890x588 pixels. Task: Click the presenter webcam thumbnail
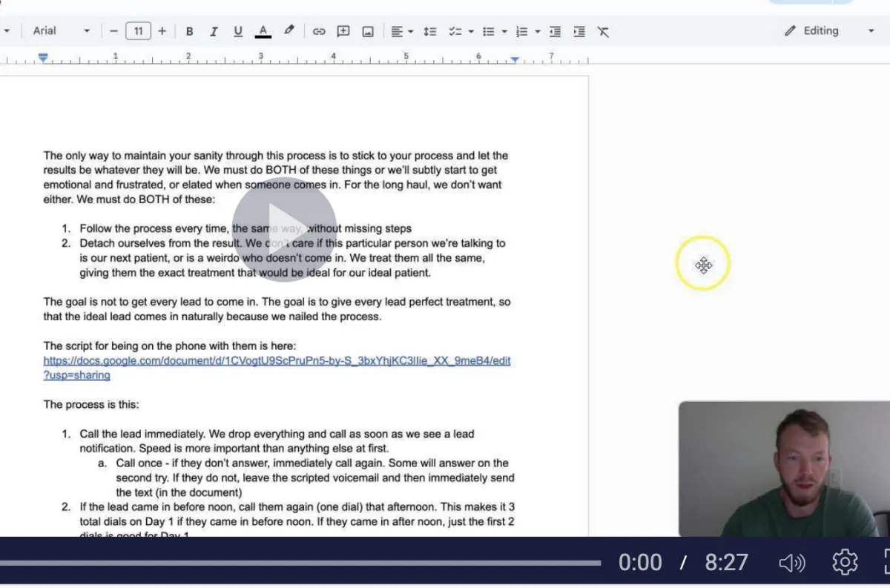pos(784,469)
